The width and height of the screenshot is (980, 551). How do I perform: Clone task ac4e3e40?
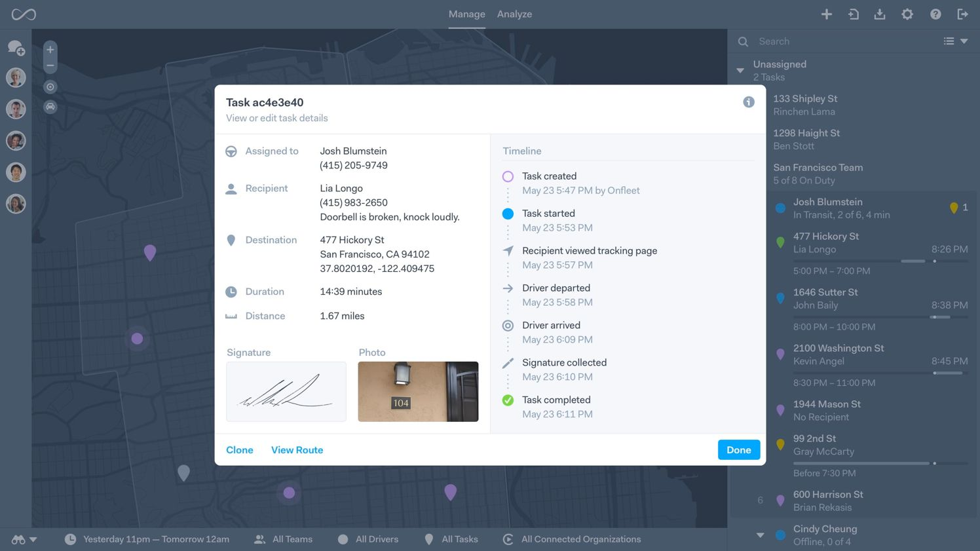click(x=239, y=450)
